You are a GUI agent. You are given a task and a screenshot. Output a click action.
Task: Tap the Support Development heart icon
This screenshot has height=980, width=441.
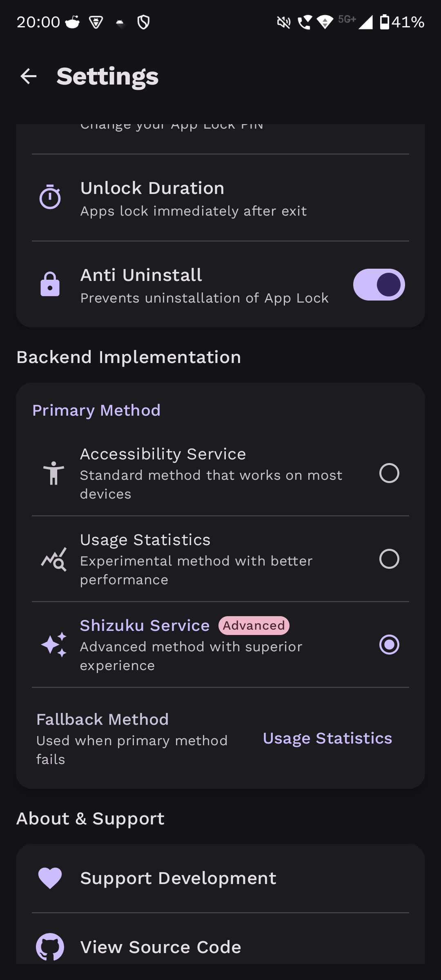(x=50, y=878)
